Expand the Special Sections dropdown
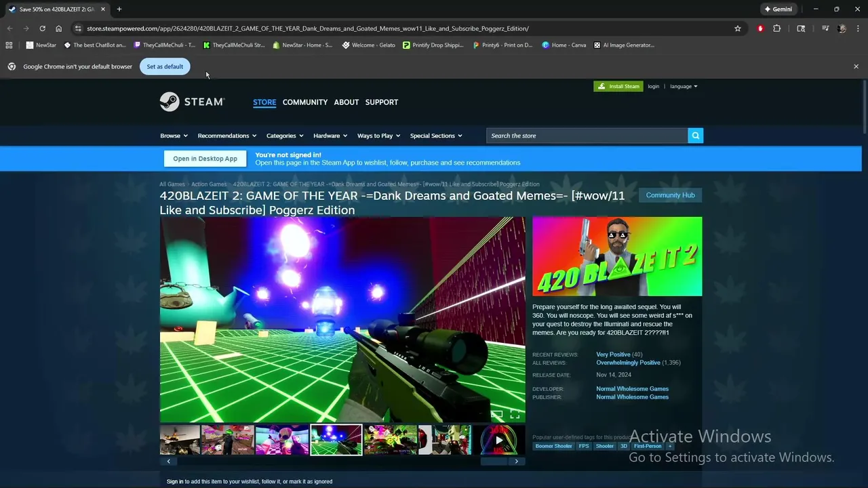Image resolution: width=868 pixels, height=488 pixels. [x=436, y=136]
